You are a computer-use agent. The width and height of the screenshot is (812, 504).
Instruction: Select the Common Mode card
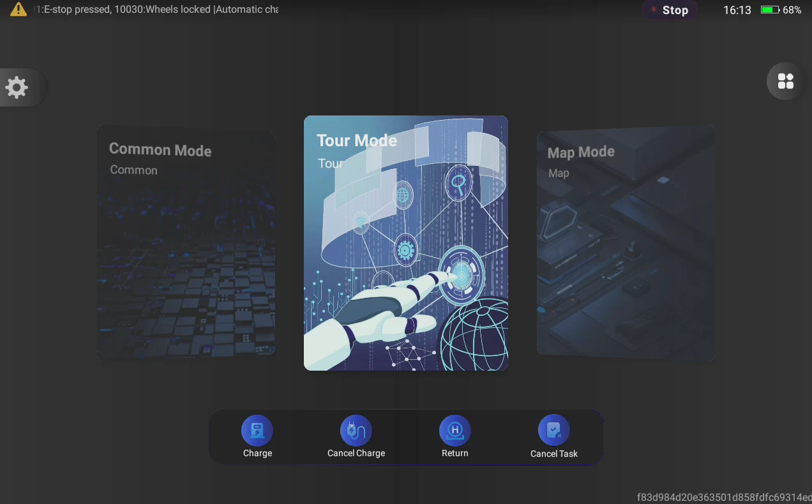(186, 243)
